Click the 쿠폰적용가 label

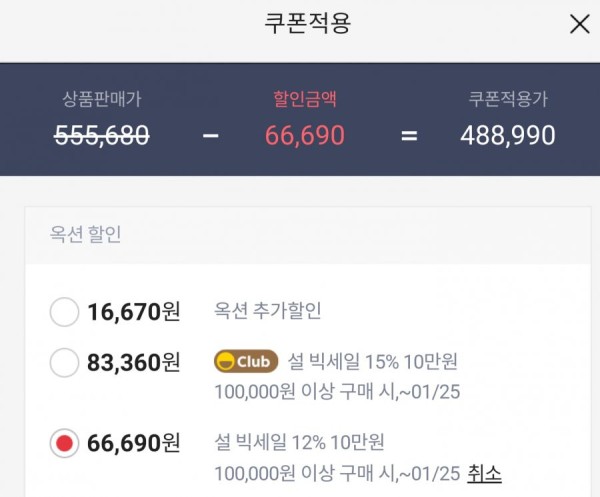pos(508,99)
